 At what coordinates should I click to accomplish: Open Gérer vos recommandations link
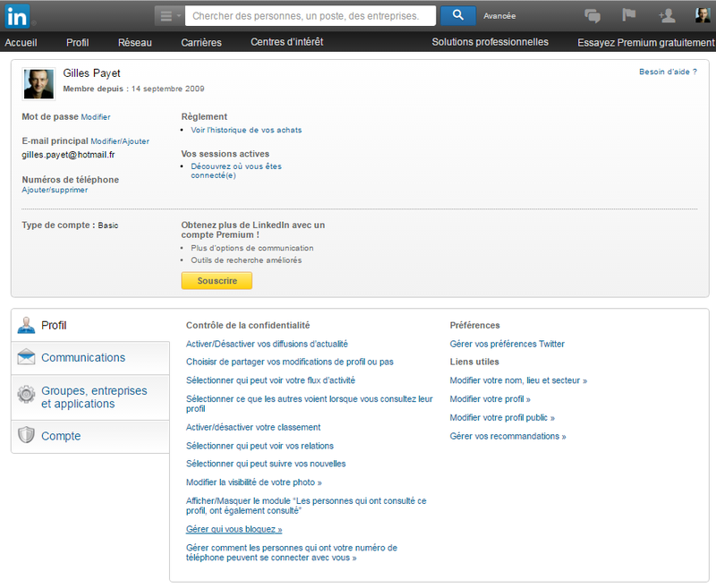click(x=507, y=436)
